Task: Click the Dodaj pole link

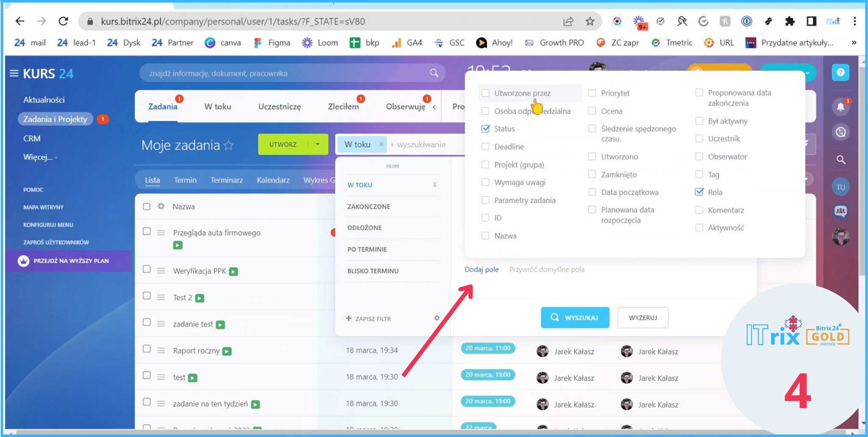Action: pos(481,270)
